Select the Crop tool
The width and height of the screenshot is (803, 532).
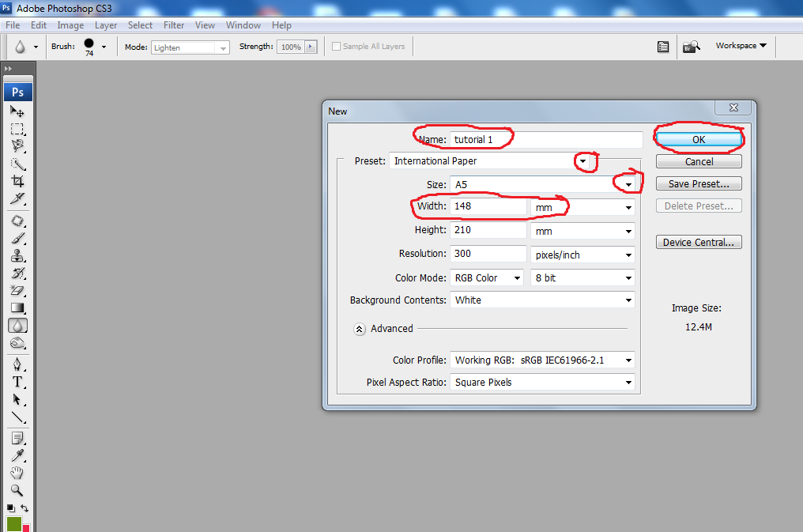17,181
